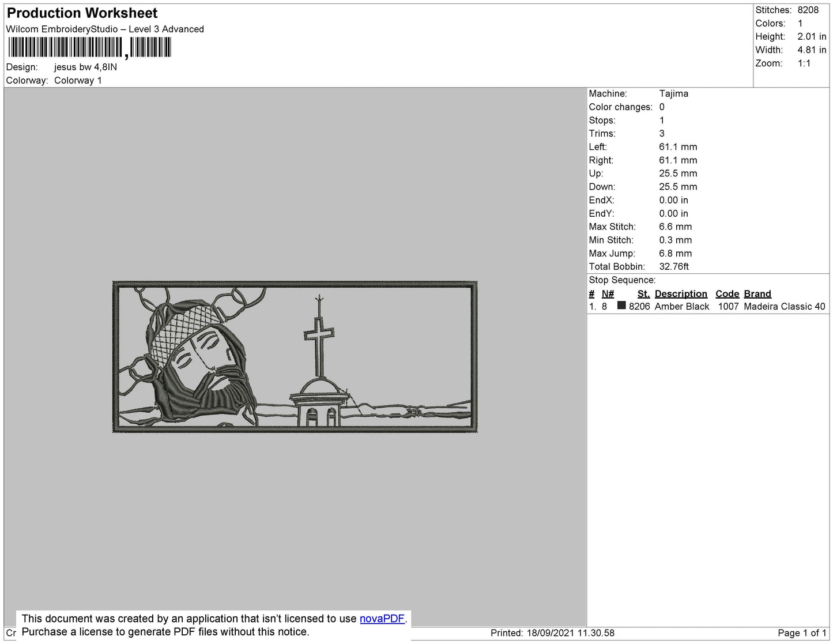
Task: Select thread code 1007
Action: click(x=728, y=307)
